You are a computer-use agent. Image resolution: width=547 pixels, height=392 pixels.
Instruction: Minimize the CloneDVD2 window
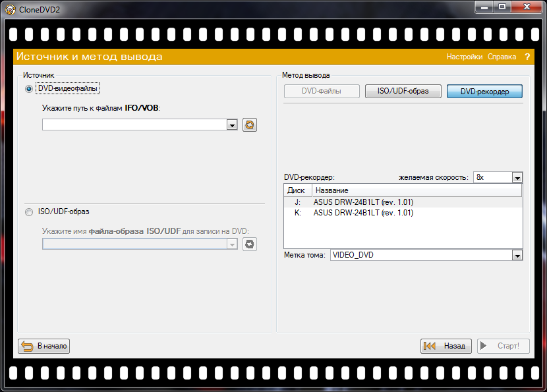[484, 7]
